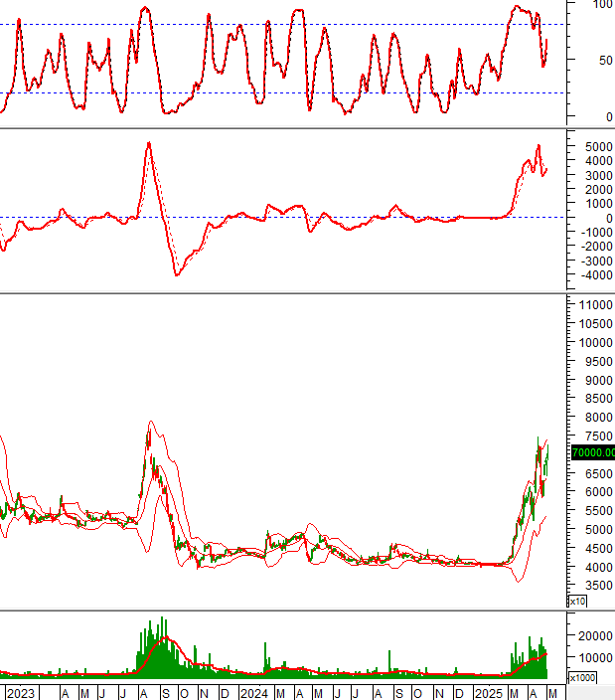This screenshot has width=615, height=700.
Task: Click the 2000 MACD axis value
Action: tap(598, 189)
